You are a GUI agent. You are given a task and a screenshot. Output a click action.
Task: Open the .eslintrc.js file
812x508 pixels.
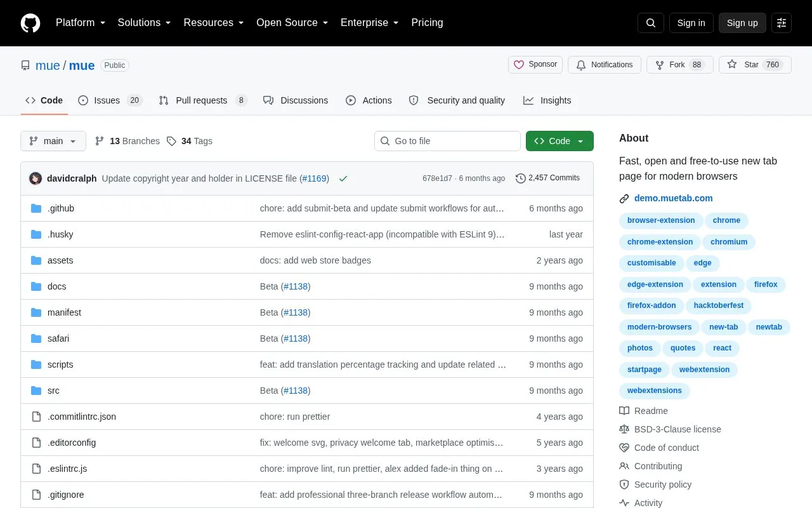pos(67,469)
